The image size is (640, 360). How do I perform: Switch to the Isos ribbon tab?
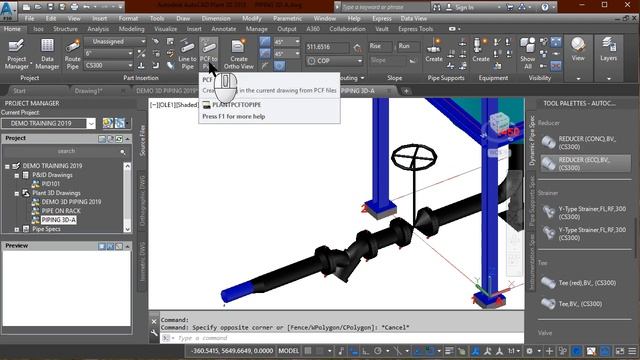pos(38,29)
